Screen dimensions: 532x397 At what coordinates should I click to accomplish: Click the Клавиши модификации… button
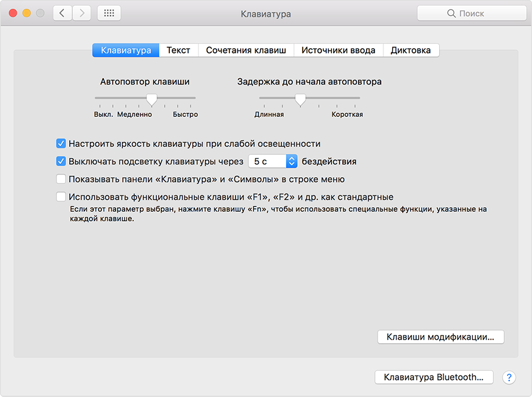pyautogui.click(x=440, y=337)
